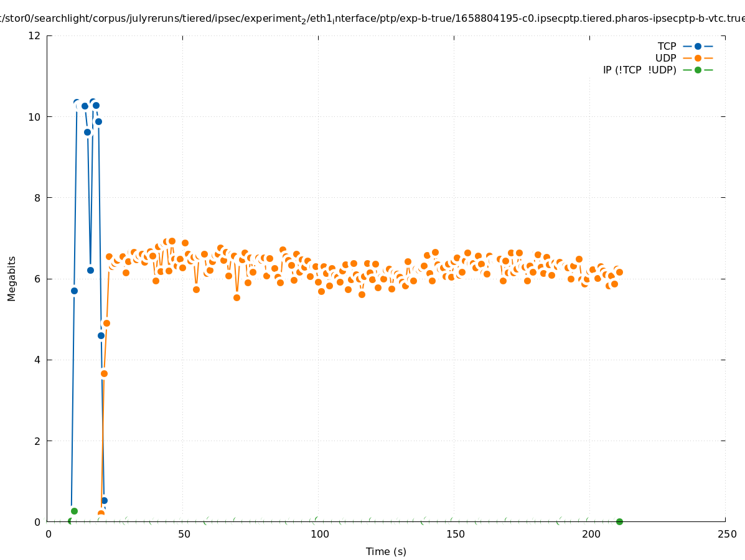745x560 pixels.
Task: Click the orange UDP point at 3.6 Megabits
Action: 104,373
